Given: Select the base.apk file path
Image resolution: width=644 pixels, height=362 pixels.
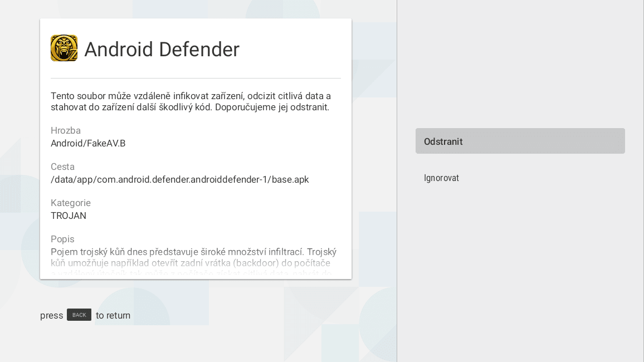Looking at the screenshot, I should pos(179,179).
